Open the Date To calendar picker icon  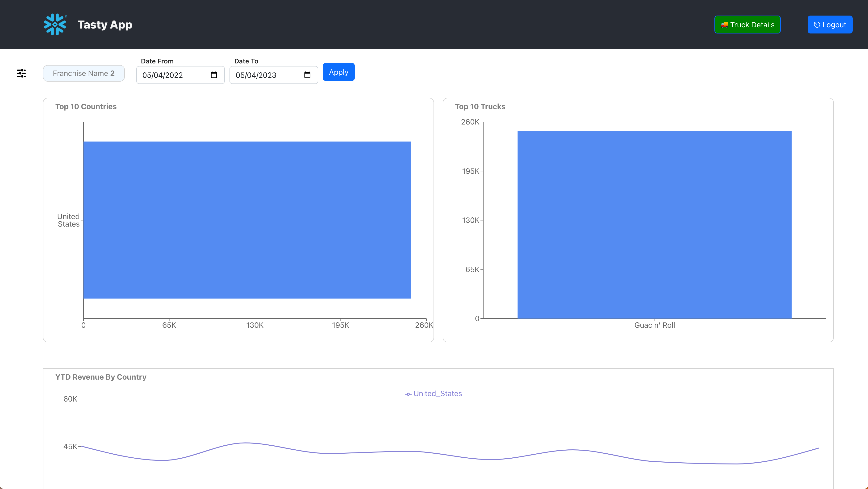tap(307, 75)
